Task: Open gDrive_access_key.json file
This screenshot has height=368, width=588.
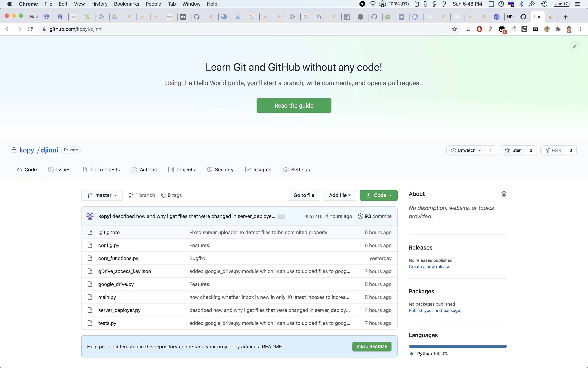Action: click(124, 271)
